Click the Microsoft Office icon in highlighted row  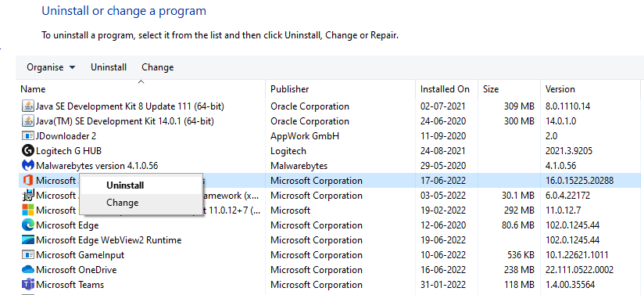pyautogui.click(x=27, y=180)
